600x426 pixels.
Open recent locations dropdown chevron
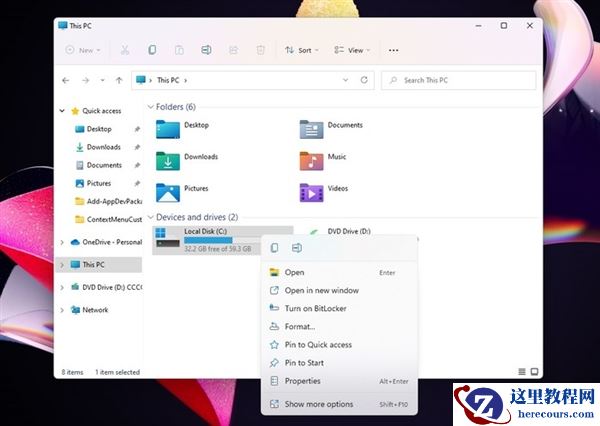click(103, 80)
